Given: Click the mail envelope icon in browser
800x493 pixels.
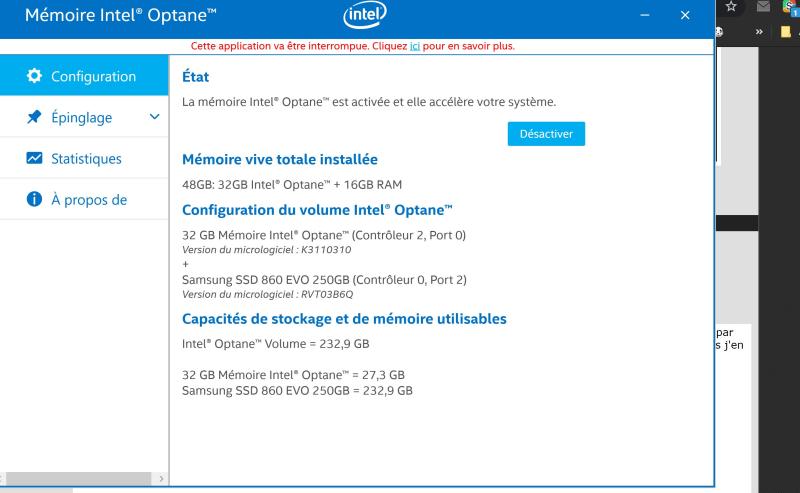Looking at the screenshot, I should click(763, 7).
